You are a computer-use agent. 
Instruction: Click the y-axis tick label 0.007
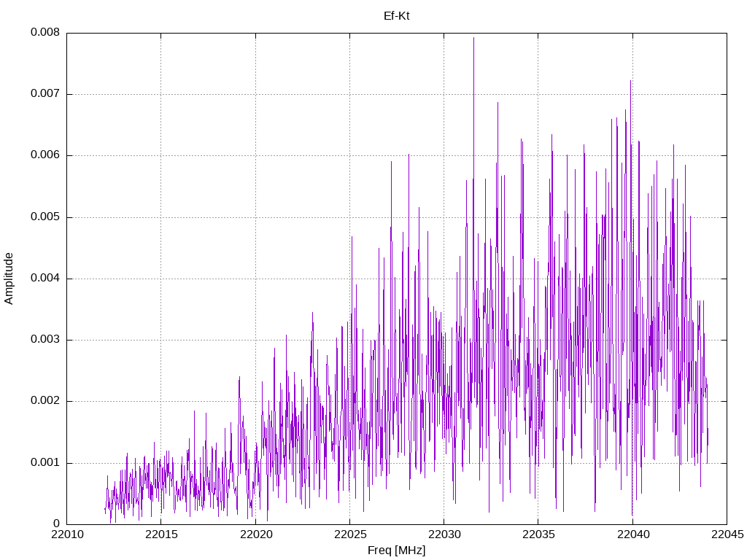point(45,94)
